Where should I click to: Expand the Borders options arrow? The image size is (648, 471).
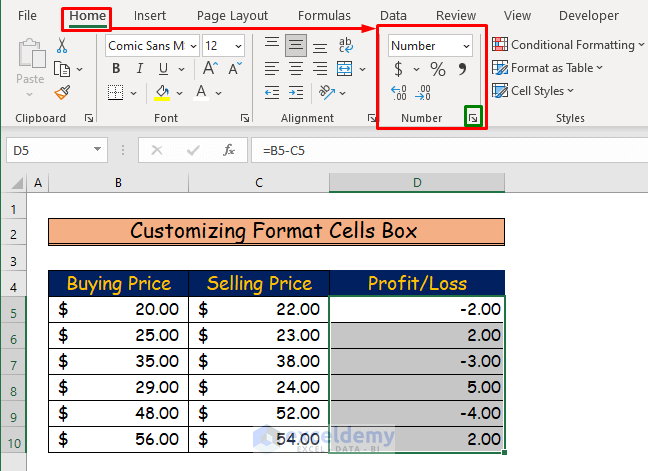pos(133,93)
